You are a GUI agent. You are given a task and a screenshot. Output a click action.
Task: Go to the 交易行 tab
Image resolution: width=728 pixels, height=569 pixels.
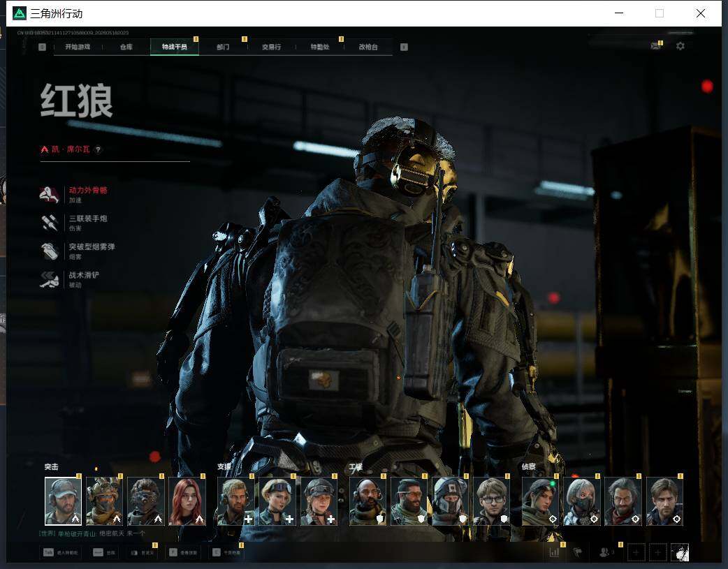click(x=271, y=47)
